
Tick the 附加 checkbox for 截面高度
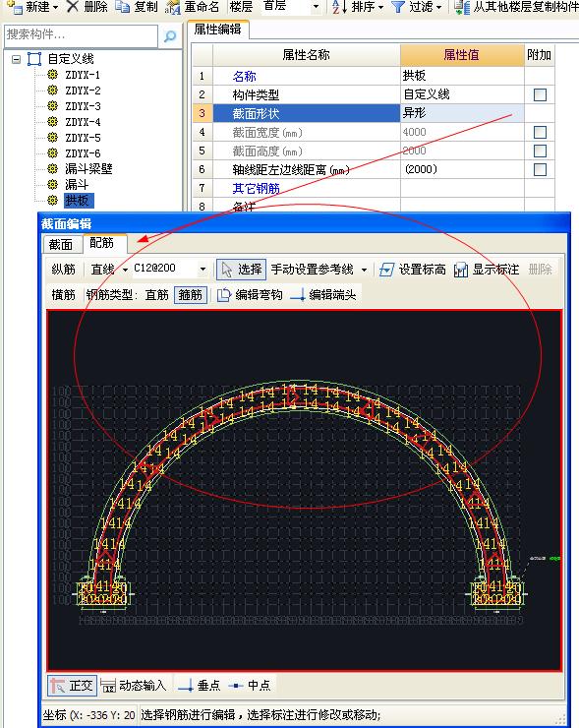coord(540,151)
